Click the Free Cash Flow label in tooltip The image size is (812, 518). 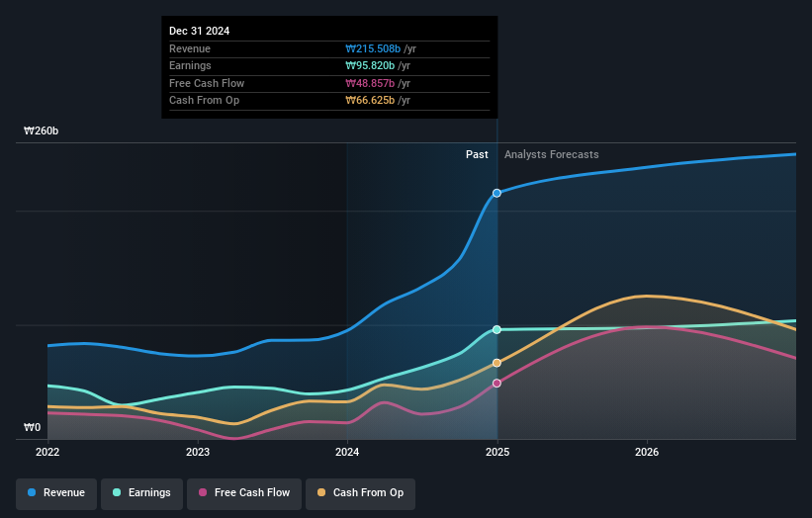207,83
